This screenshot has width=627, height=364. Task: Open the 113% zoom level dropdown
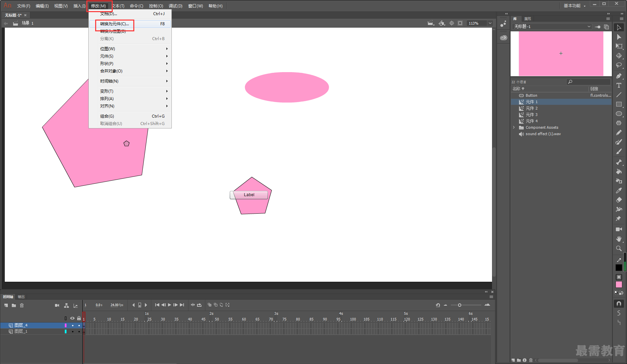coord(490,23)
